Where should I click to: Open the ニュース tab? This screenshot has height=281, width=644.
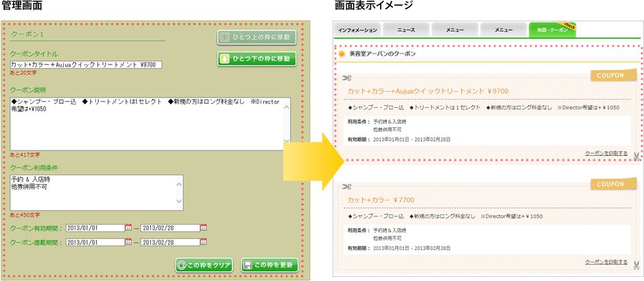coord(406,30)
